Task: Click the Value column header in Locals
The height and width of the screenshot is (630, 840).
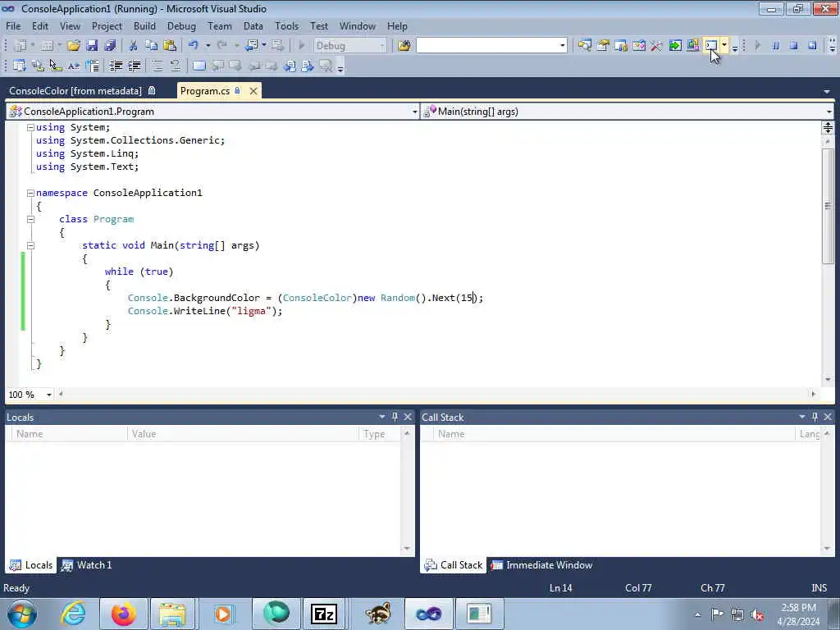Action: coord(243,434)
